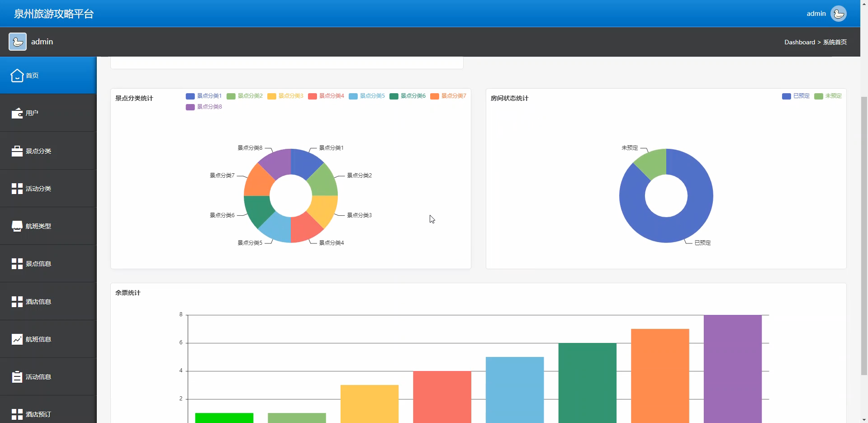Click the 泉州旅游攻略平台 title
The height and width of the screenshot is (423, 868).
[54, 14]
